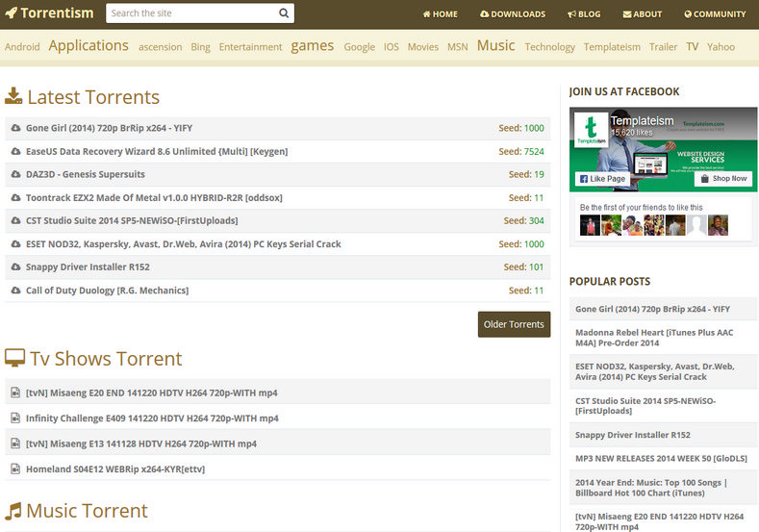Open 2014 Year End Music Top 100 post
The height and width of the screenshot is (532, 759).
[651, 488]
